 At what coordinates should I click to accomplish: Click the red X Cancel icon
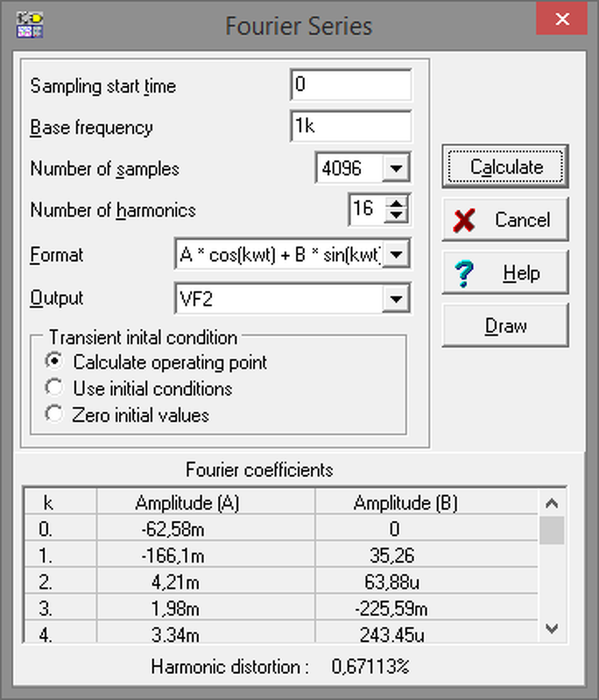(x=464, y=220)
